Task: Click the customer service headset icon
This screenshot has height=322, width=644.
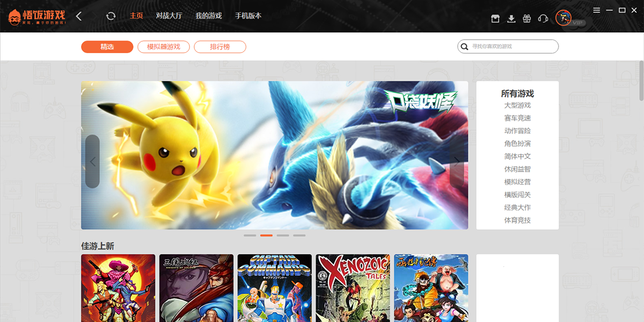Action: [x=543, y=19]
